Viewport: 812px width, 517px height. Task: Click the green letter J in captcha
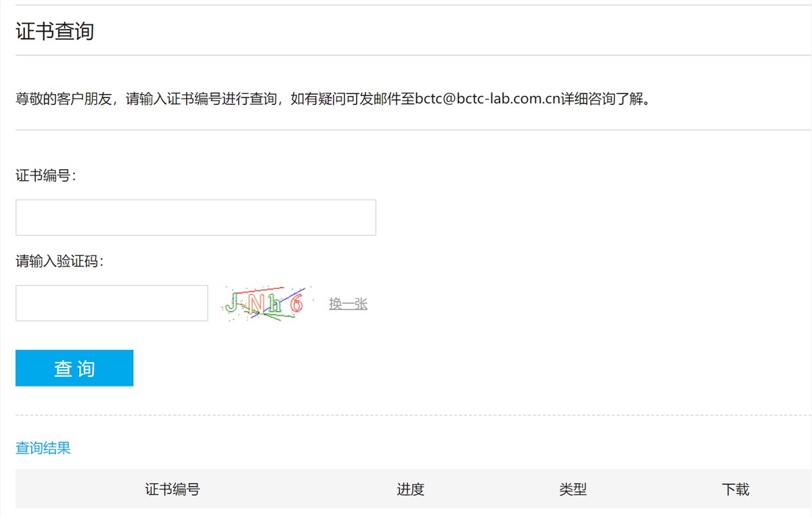point(232,302)
